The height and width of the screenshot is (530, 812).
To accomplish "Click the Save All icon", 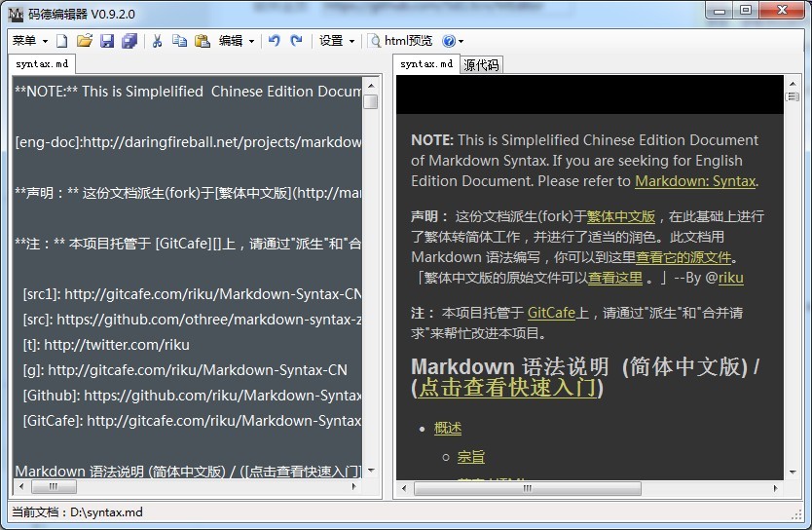I will 129,41.
